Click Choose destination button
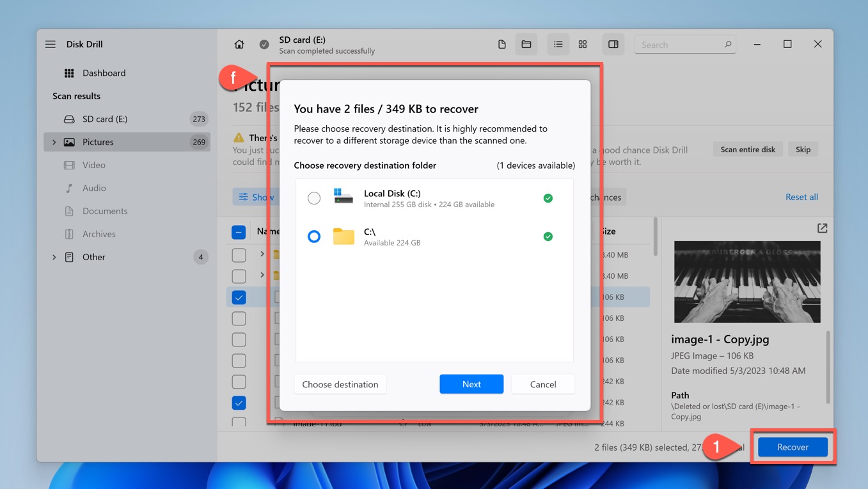The height and width of the screenshot is (489, 868). pyautogui.click(x=340, y=384)
